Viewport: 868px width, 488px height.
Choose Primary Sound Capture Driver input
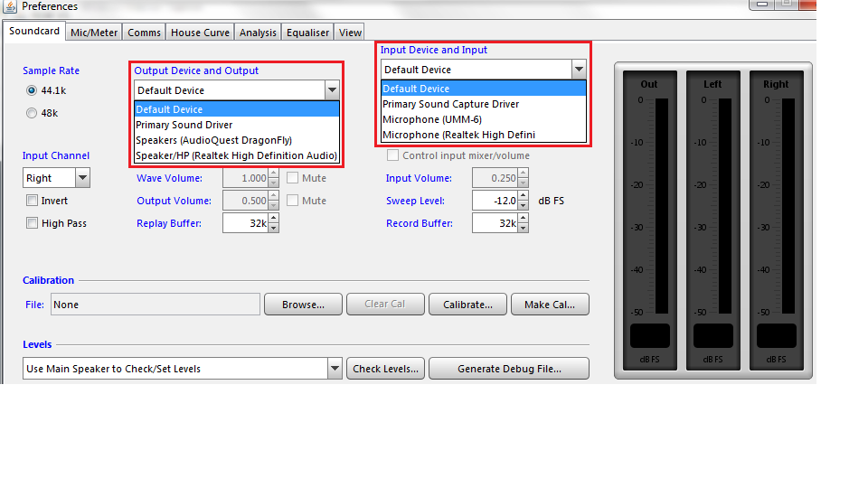(x=483, y=104)
